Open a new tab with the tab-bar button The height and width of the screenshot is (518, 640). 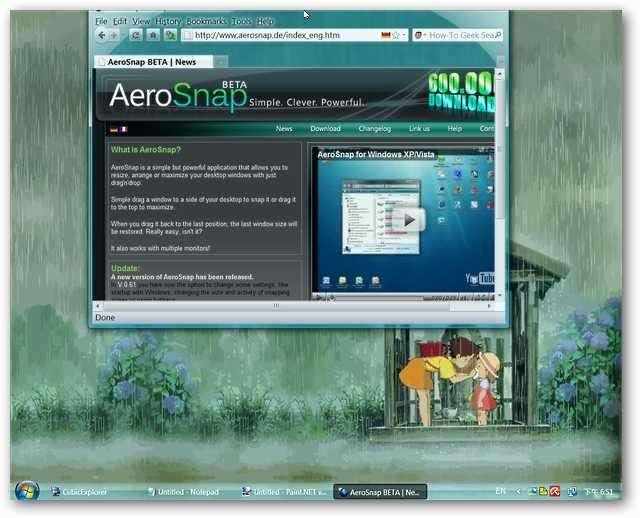pos(221,62)
